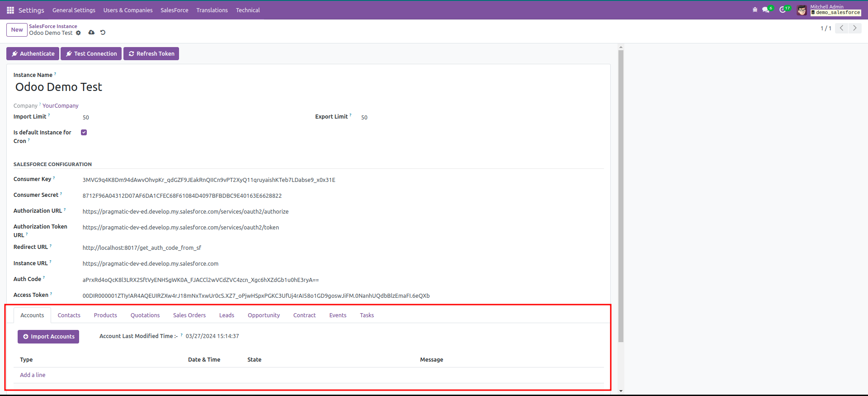Viewport: 868px width, 396px height.
Task: Click the debug bug icon
Action: coord(755,10)
